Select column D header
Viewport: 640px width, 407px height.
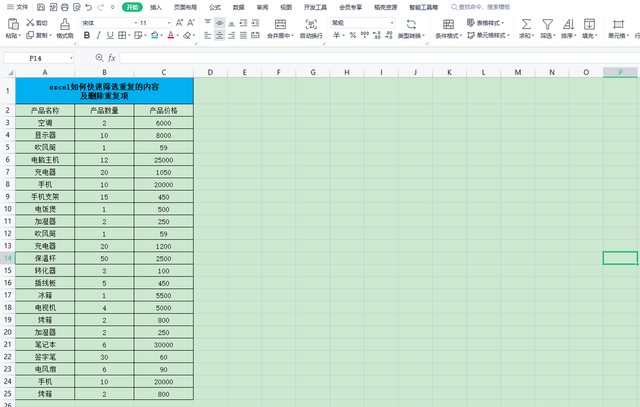click(210, 72)
